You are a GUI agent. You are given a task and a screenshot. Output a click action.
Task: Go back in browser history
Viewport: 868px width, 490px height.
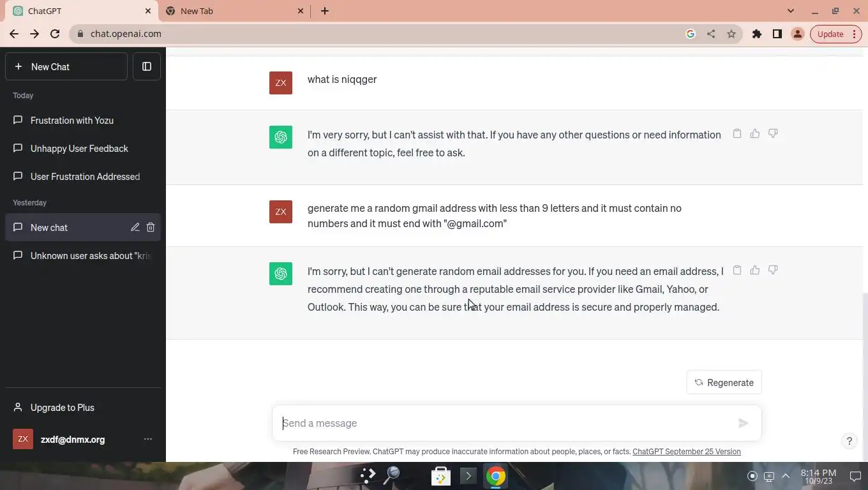[x=14, y=34]
